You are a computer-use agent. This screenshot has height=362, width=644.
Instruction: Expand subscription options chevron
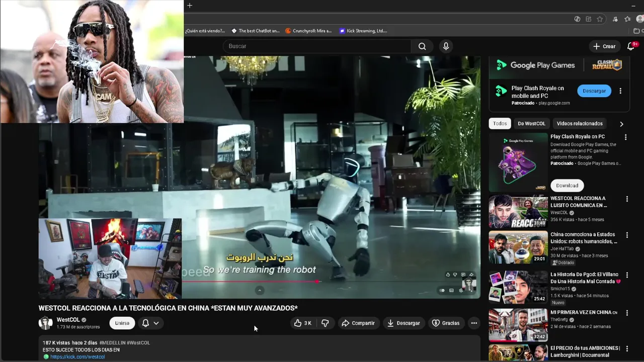[x=156, y=323]
